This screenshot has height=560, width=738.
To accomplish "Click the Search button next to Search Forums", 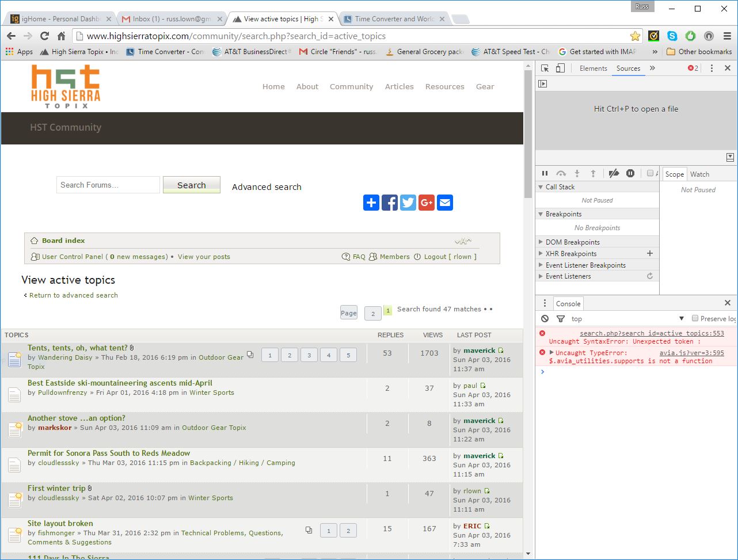I will point(192,185).
